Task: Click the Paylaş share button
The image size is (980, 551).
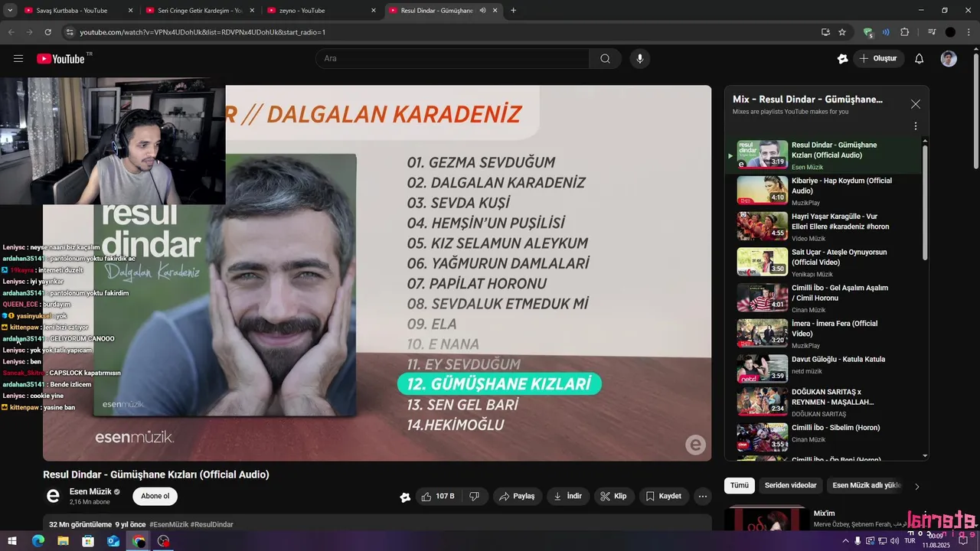Action: point(517,496)
